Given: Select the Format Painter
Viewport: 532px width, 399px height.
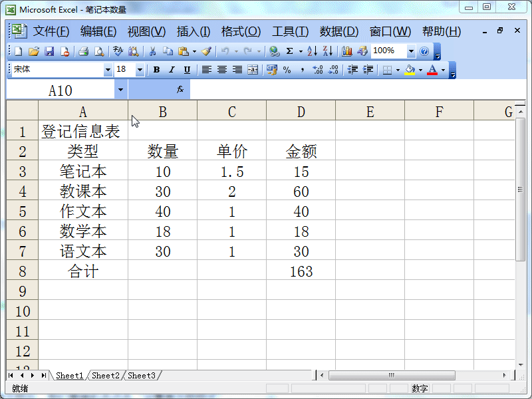Looking at the screenshot, I should click(x=207, y=51).
